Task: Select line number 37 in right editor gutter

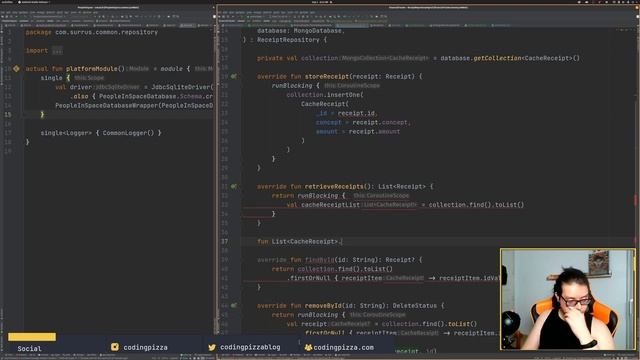Action: [x=224, y=242]
